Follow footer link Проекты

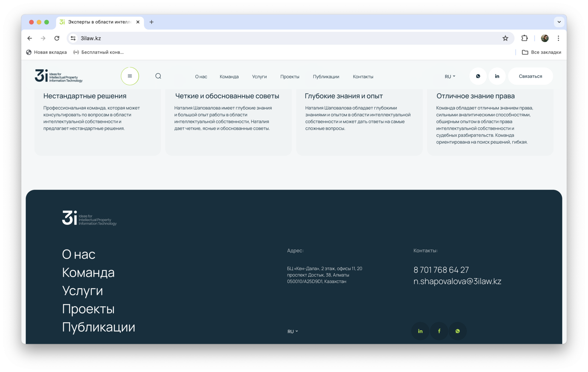click(x=88, y=309)
